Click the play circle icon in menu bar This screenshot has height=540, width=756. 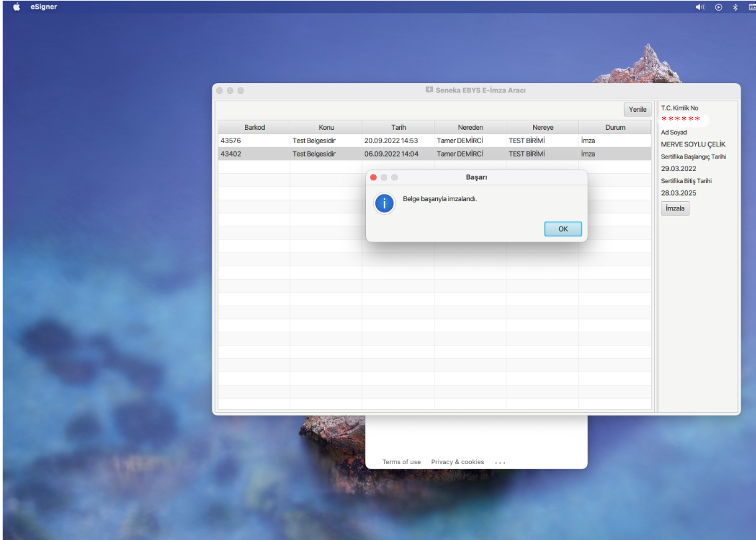719,7
